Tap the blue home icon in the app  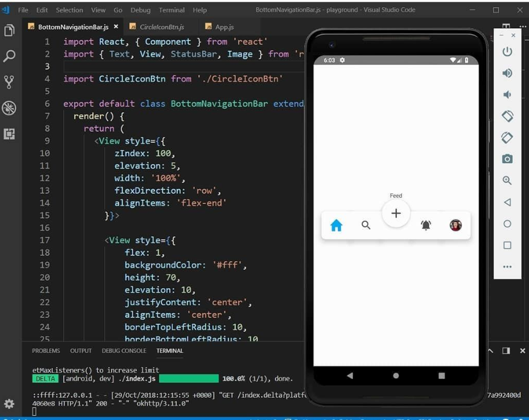337,225
